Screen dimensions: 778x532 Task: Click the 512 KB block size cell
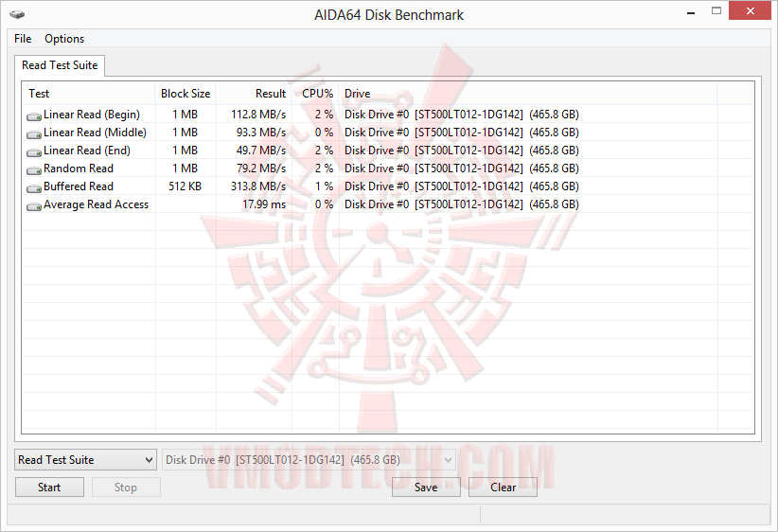pos(186,186)
